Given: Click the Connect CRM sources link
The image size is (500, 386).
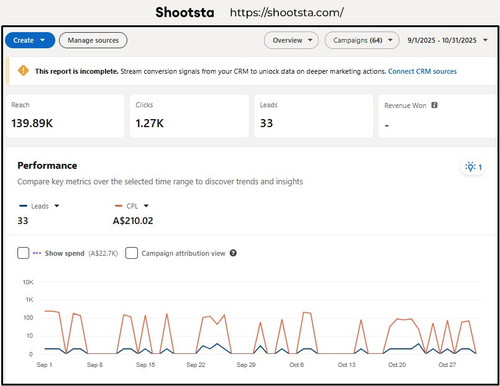Looking at the screenshot, I should [x=422, y=71].
